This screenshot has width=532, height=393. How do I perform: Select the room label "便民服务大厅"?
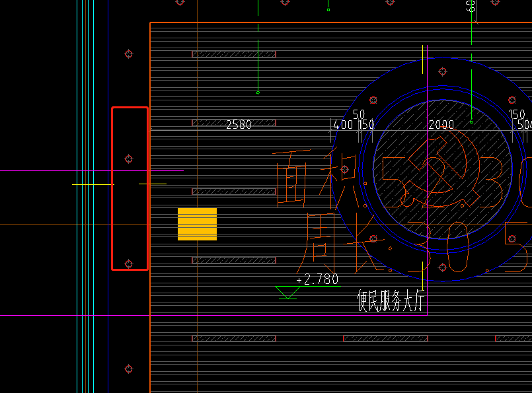(391, 301)
